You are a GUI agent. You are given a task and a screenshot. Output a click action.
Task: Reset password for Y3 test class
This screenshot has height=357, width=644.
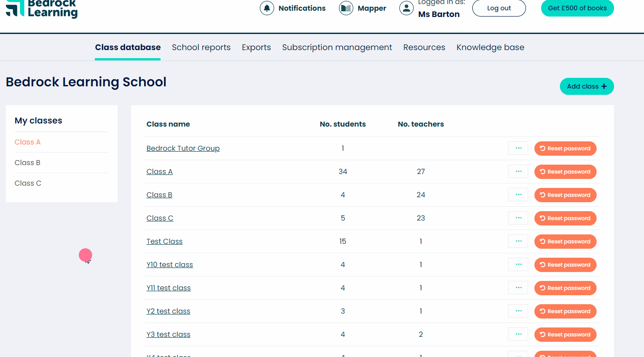565,335
